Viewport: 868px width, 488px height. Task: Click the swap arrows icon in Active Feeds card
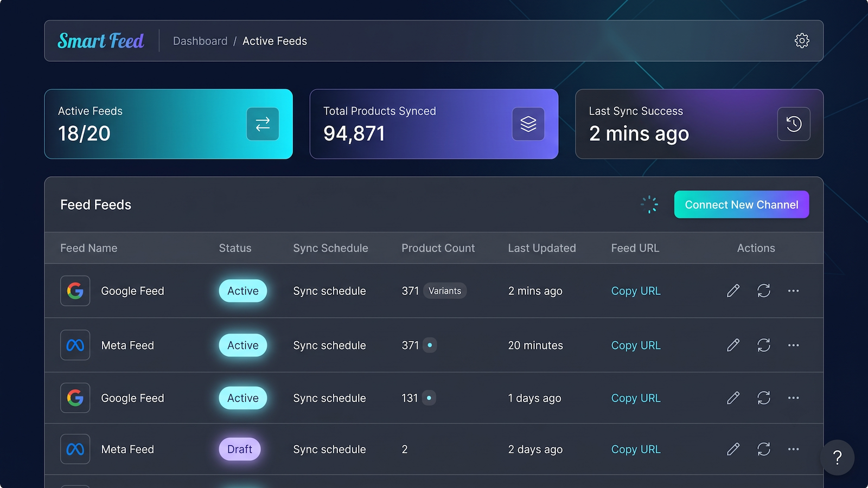[x=263, y=124]
